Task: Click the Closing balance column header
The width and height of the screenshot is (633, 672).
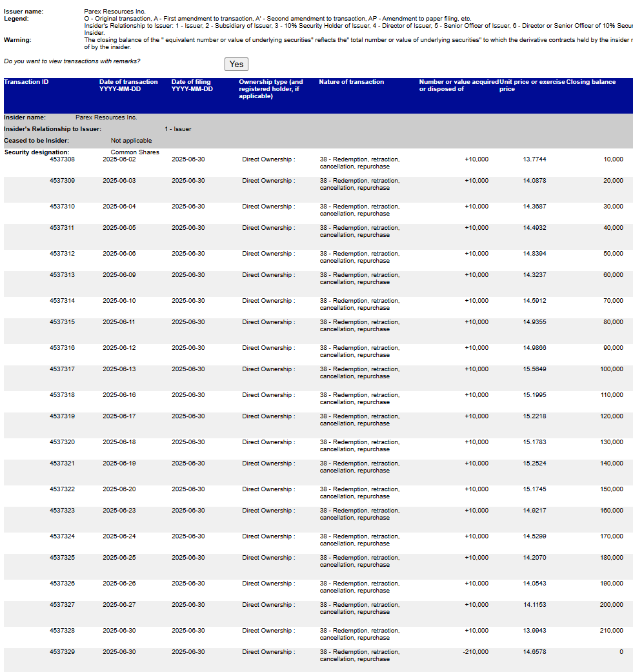Action: (x=591, y=82)
